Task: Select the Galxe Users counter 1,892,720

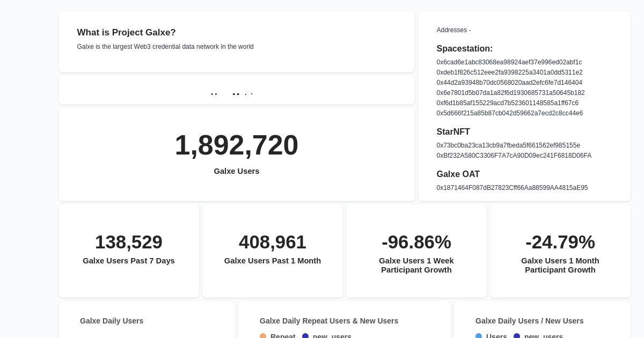Action: click(237, 145)
